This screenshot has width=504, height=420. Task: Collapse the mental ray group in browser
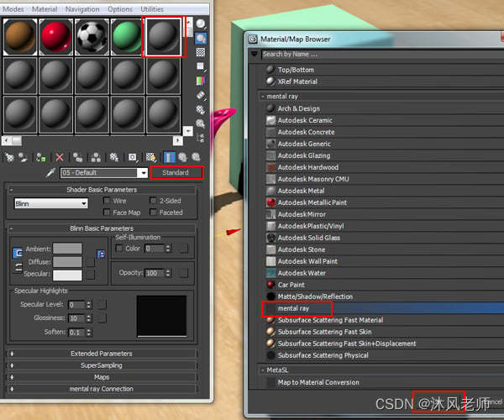(263, 97)
